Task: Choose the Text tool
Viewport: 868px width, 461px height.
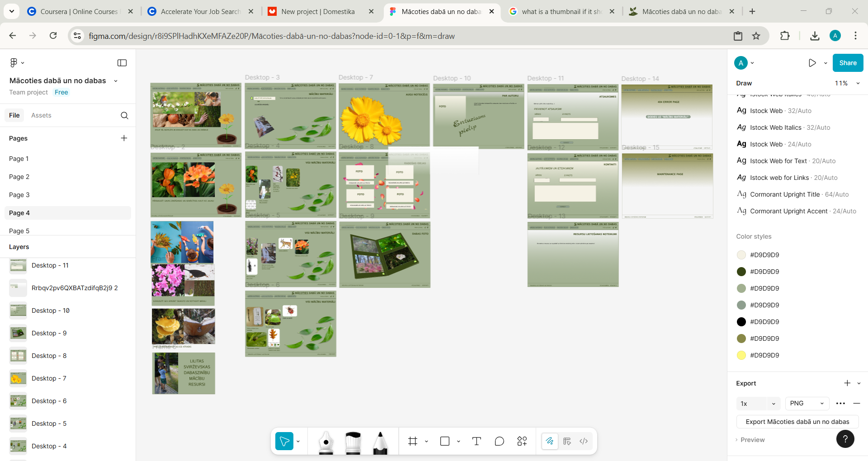Action: point(476,441)
